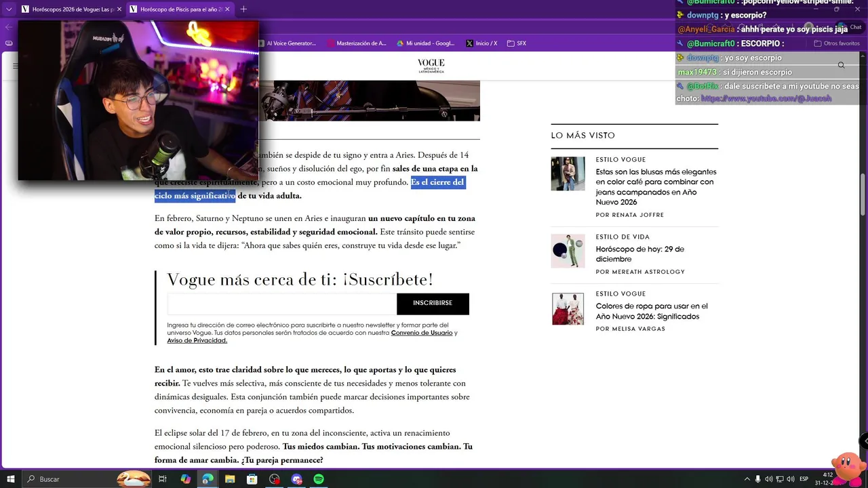Click the newsletter email input field
The height and width of the screenshot is (488, 868).
(281, 304)
